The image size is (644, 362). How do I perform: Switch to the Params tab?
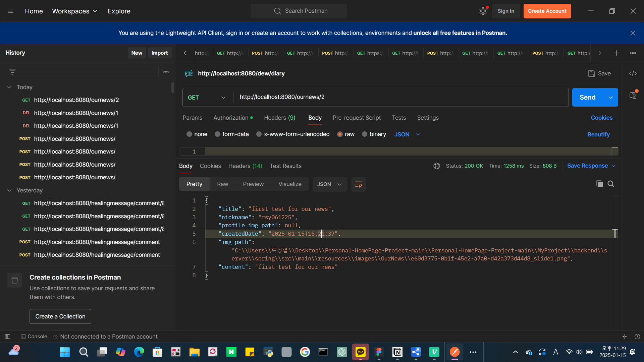coord(193,118)
